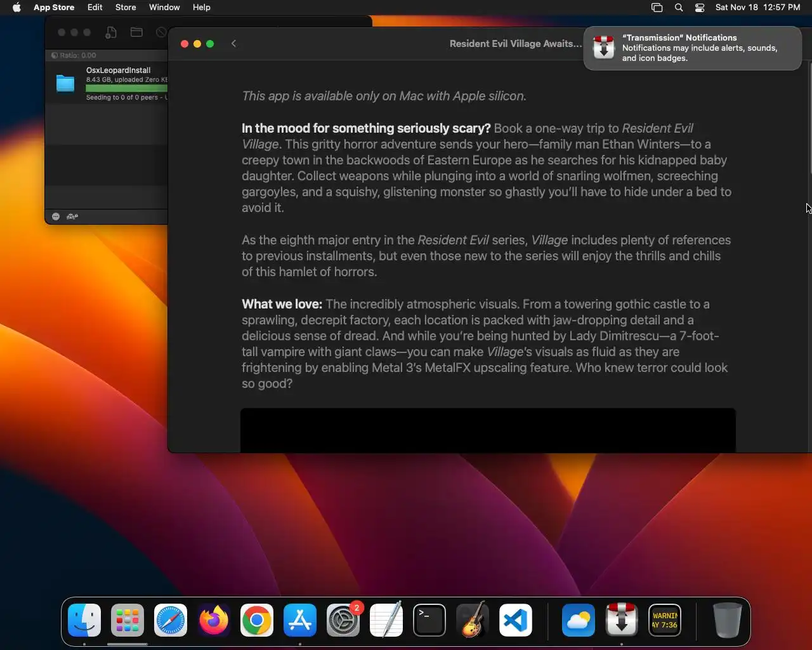The height and width of the screenshot is (650, 812).
Task: Click the 'What we love:' heading text
Action: 282,304
